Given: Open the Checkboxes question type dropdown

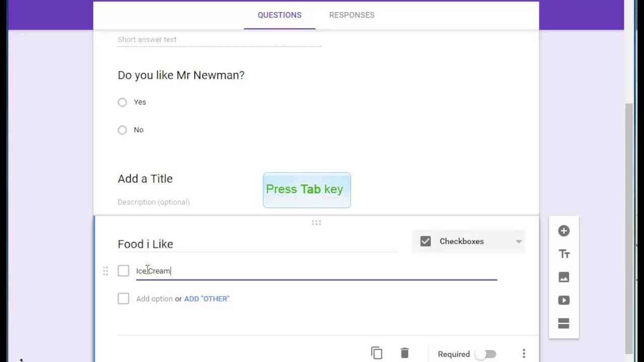Looking at the screenshot, I should (468, 241).
